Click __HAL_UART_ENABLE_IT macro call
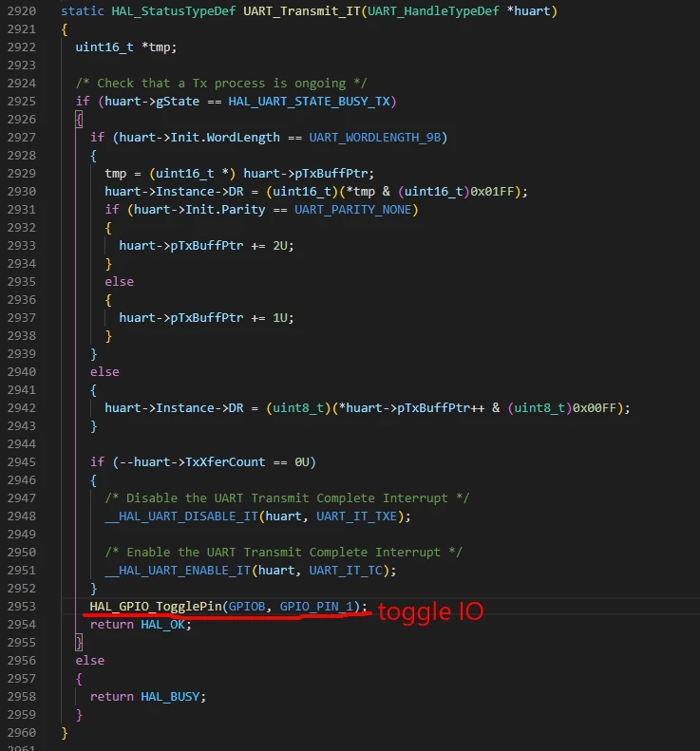This screenshot has width=700, height=751. coord(178,571)
